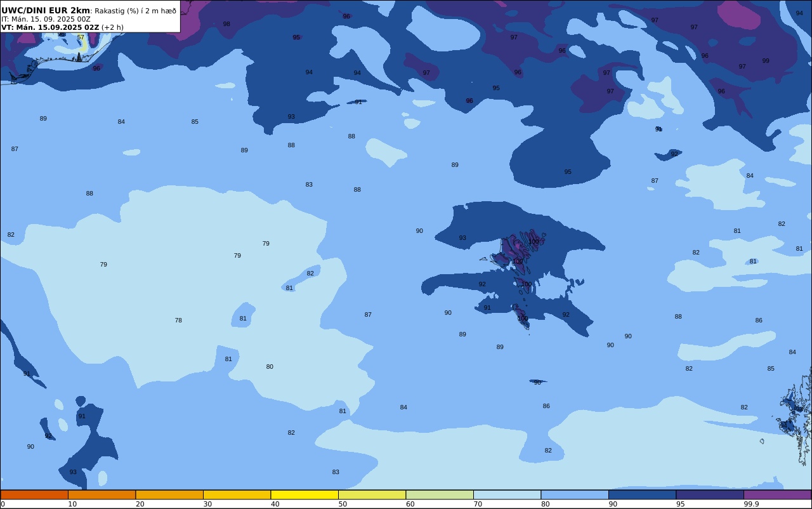Select the 80–90 medium blue legend swatch
The image size is (812, 509).
[x=575, y=494]
